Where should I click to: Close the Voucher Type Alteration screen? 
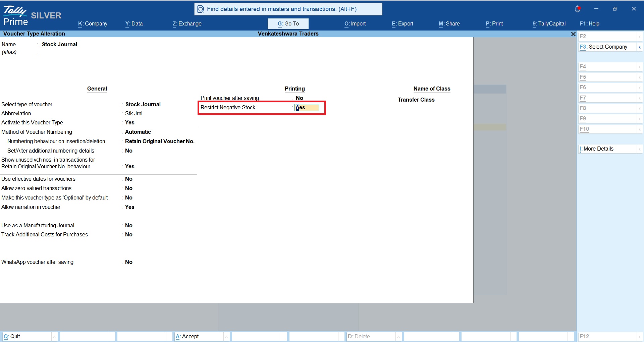[573, 34]
